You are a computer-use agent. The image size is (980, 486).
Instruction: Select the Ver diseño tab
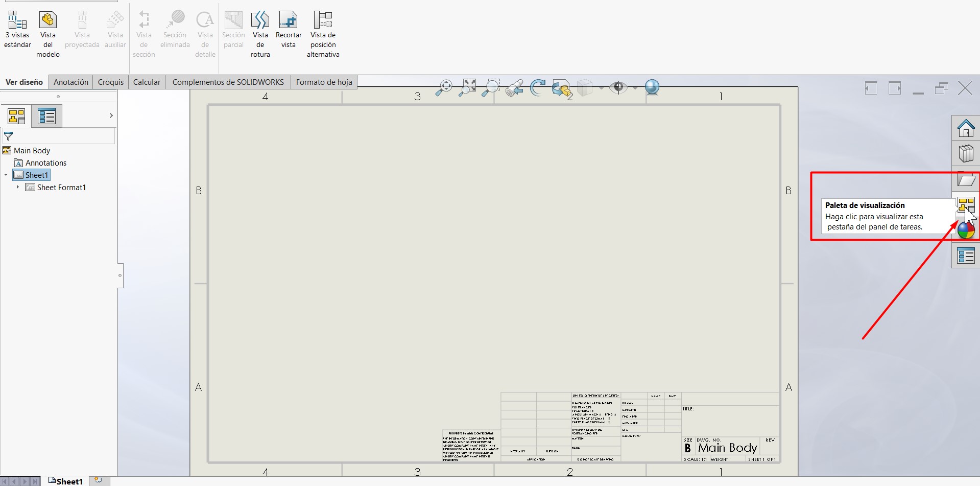pyautogui.click(x=24, y=82)
